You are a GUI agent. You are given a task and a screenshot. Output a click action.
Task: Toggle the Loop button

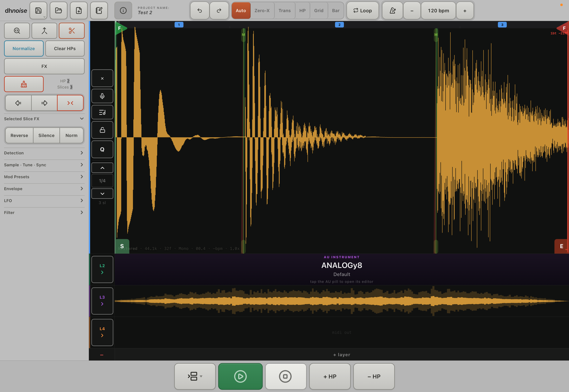362,11
